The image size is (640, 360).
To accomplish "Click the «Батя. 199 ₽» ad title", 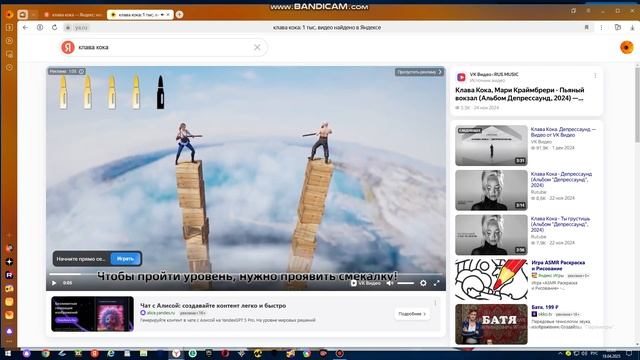I will pyautogui.click(x=545, y=307).
